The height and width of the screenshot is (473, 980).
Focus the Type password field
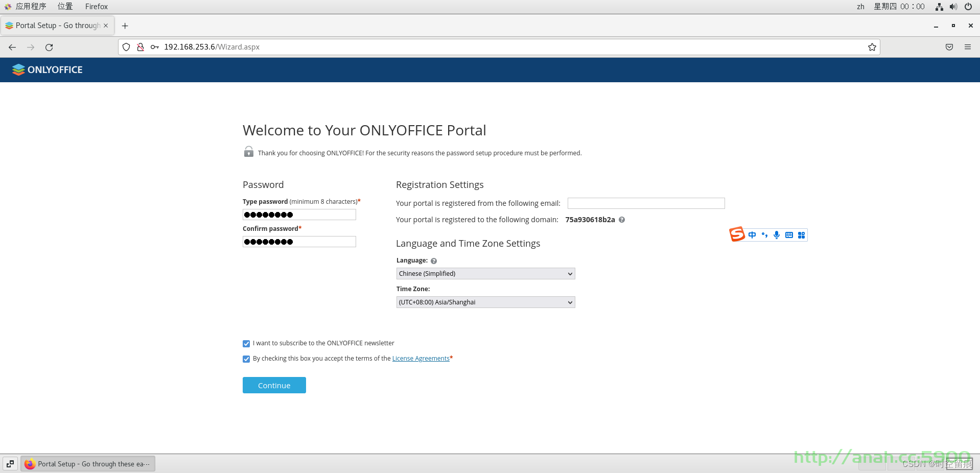(299, 215)
